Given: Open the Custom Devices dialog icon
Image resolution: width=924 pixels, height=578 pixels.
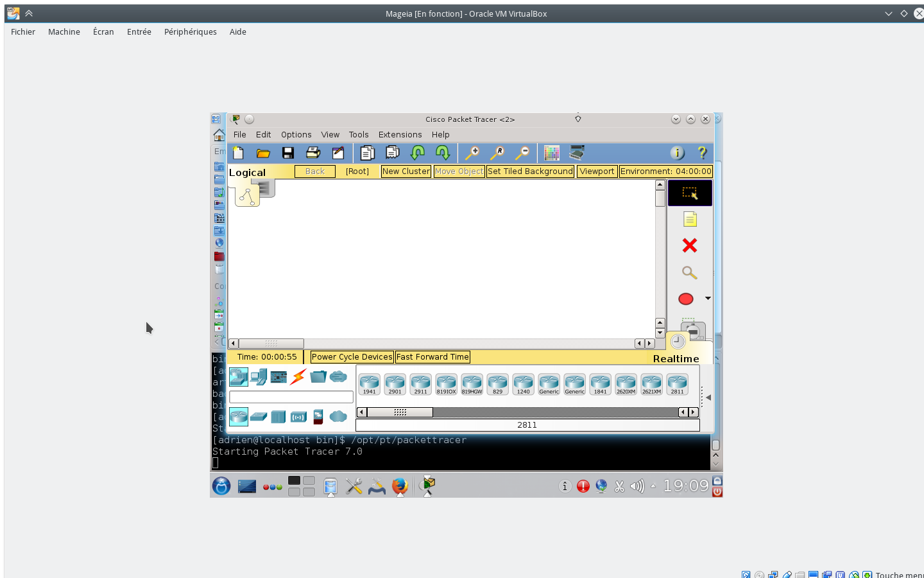Looking at the screenshot, I should [x=577, y=153].
